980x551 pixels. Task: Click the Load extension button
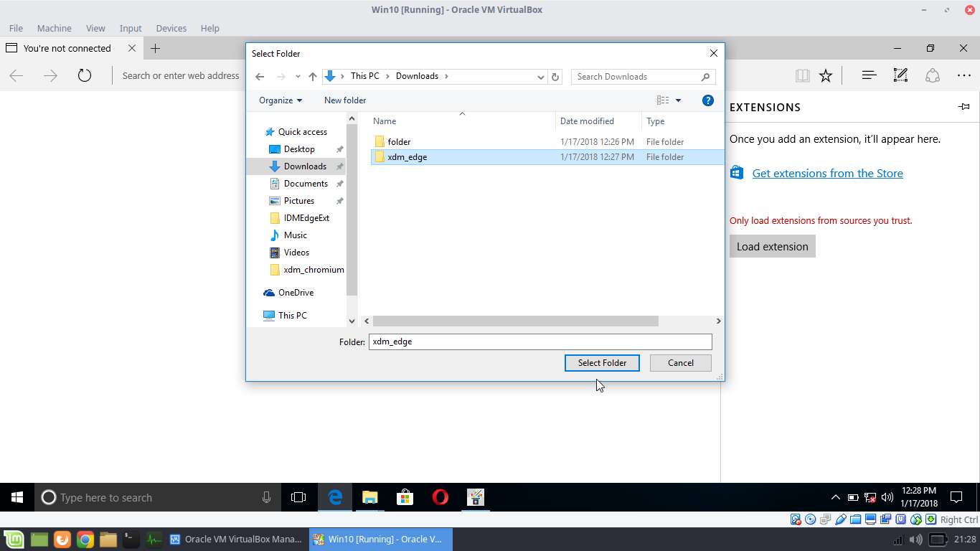[773, 246]
